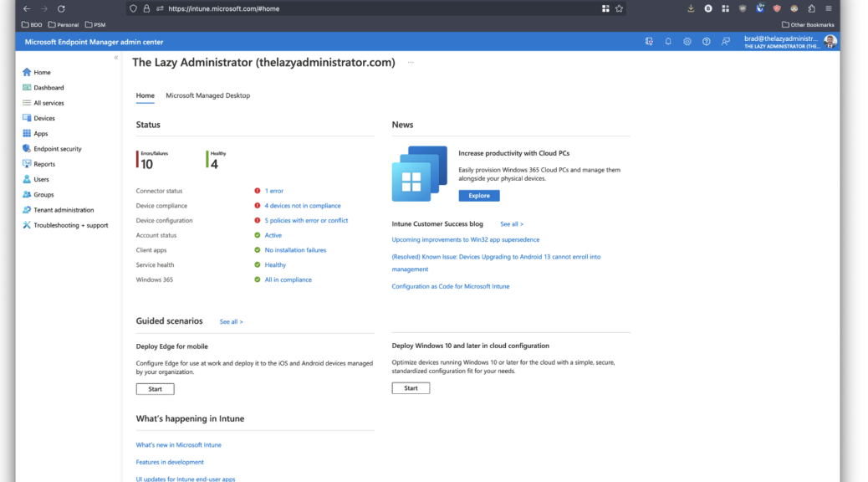This screenshot has height=482, width=868.
Task: Open the feedback icon in header
Action: pyautogui.click(x=726, y=42)
